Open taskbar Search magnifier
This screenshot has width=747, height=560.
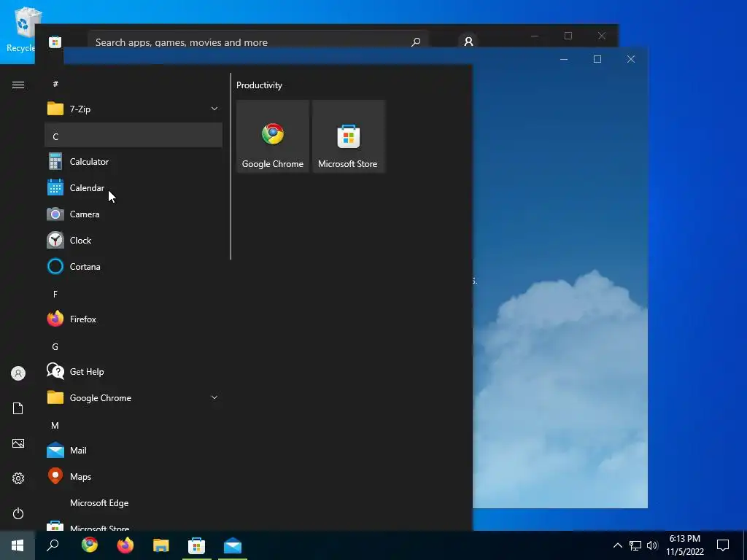(x=53, y=545)
